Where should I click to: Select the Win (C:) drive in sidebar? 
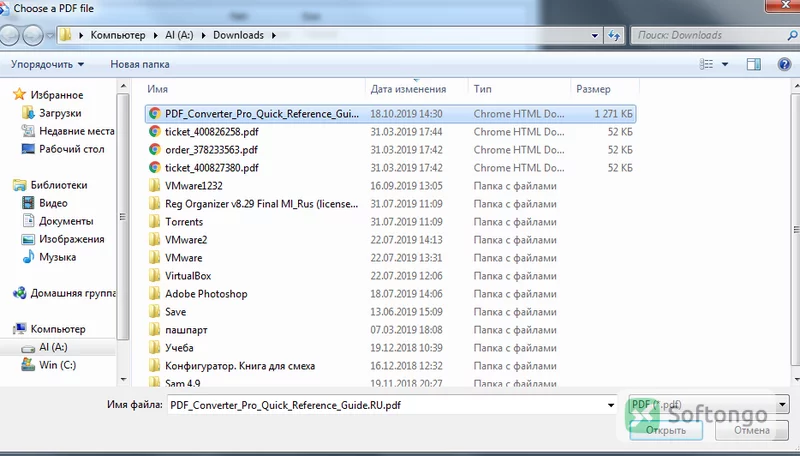click(x=57, y=365)
